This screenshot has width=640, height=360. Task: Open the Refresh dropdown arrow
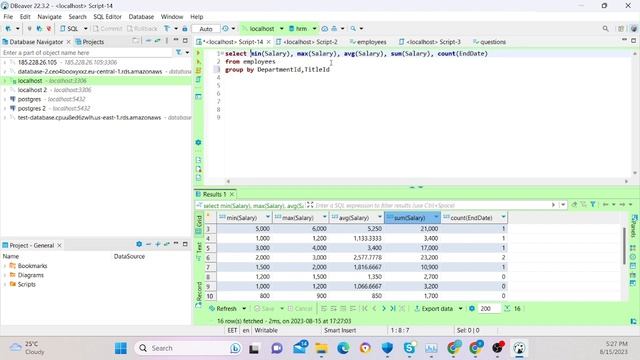coord(244,309)
